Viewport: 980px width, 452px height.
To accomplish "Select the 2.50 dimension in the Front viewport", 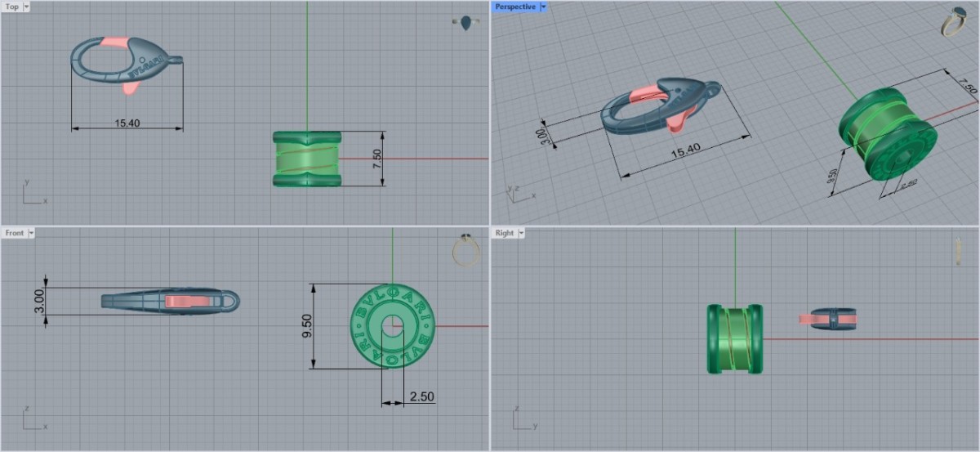I will pos(421,396).
